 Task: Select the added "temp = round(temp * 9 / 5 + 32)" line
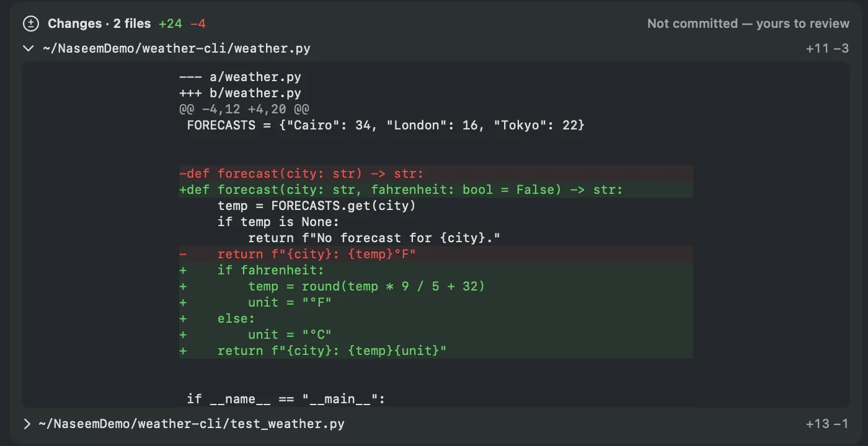point(436,286)
